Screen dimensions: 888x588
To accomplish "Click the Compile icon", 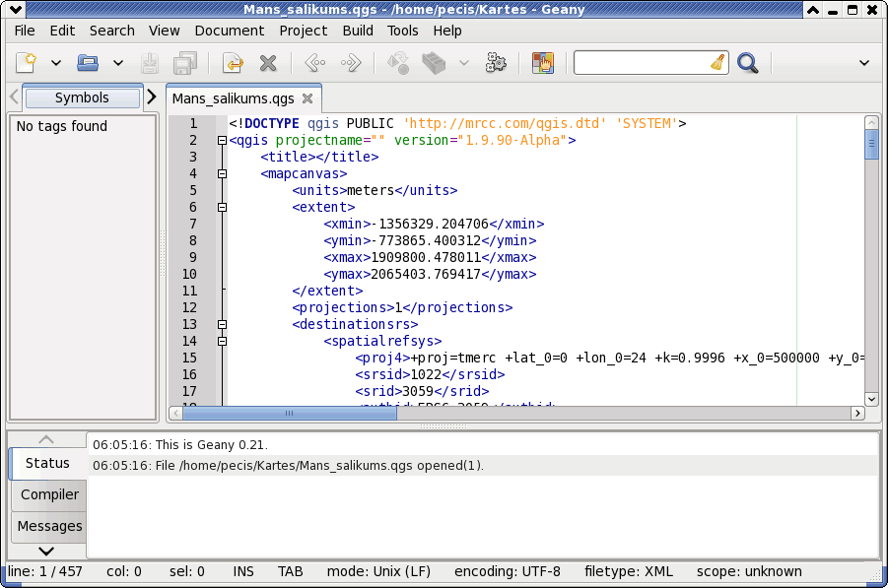I will (x=398, y=63).
